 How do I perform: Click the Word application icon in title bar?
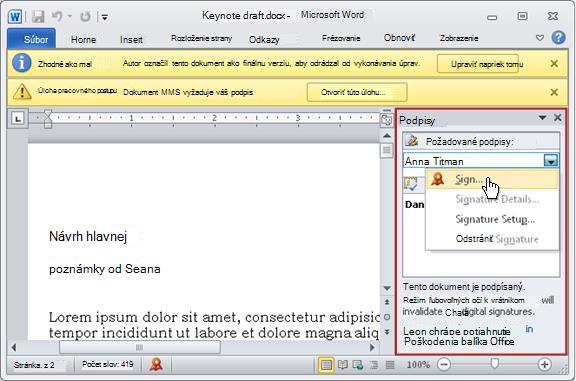coord(15,17)
